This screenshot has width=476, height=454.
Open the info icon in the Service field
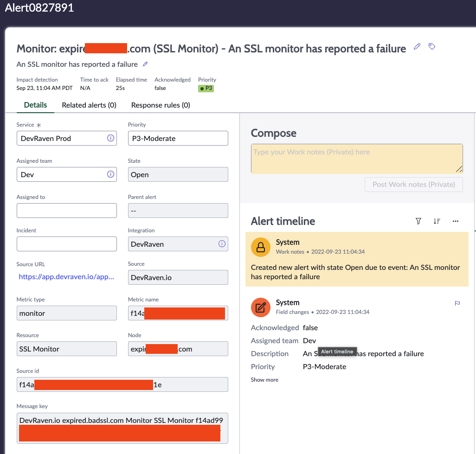[x=110, y=138]
